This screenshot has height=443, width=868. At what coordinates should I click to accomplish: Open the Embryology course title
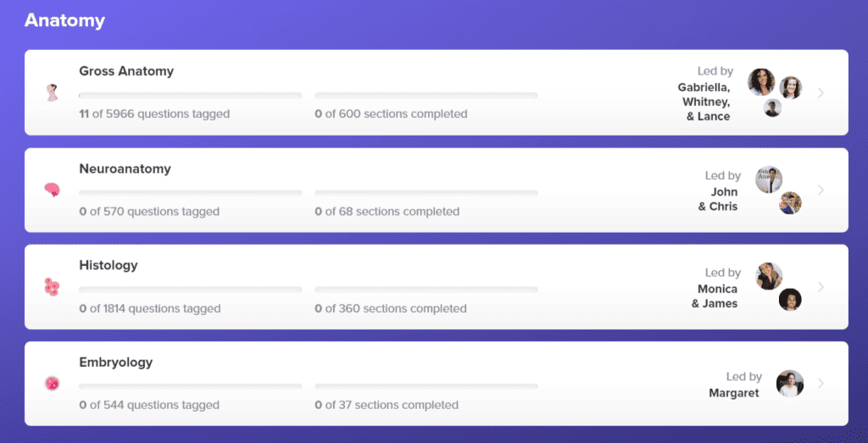coord(115,363)
